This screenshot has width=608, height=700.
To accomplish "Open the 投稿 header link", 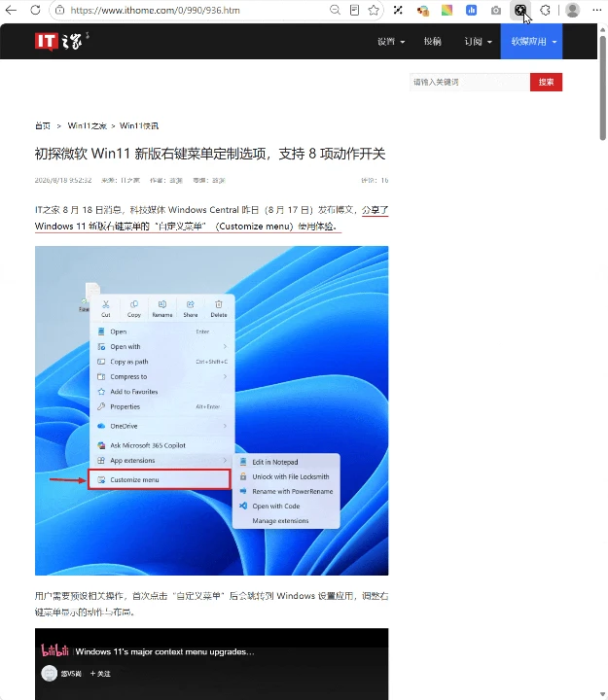I will tap(433, 42).
